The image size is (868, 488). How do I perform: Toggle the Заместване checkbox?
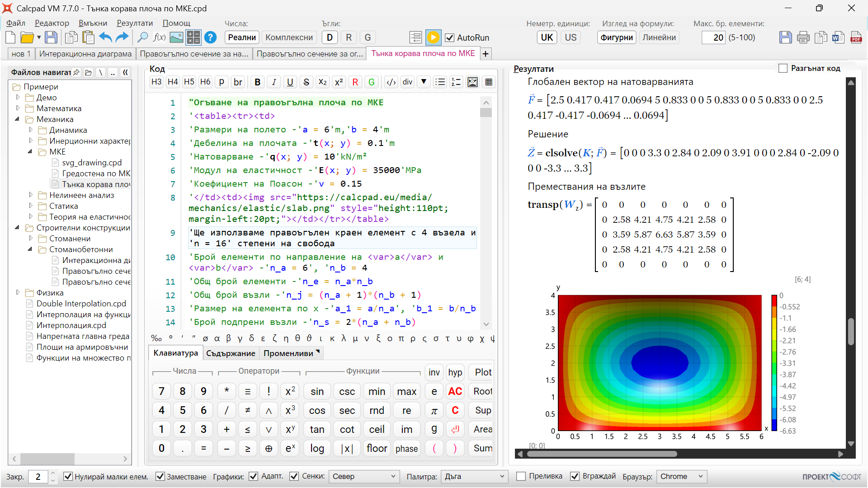(x=160, y=476)
